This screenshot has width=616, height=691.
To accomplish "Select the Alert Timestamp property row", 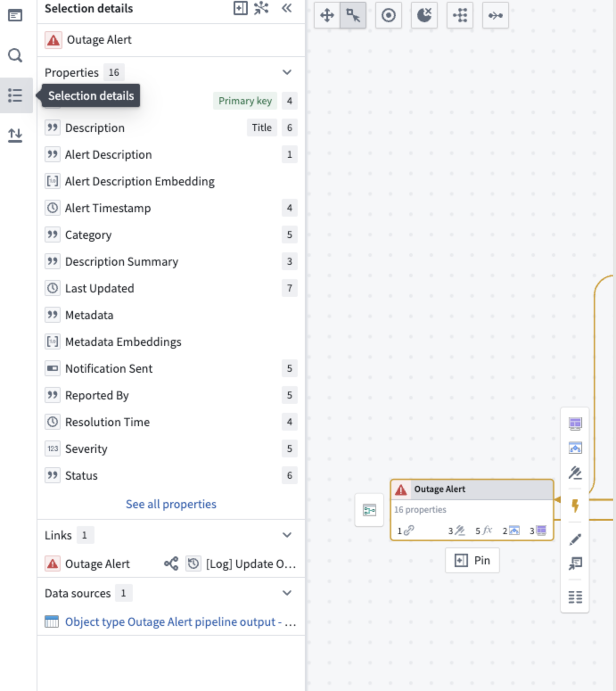I will pyautogui.click(x=171, y=208).
